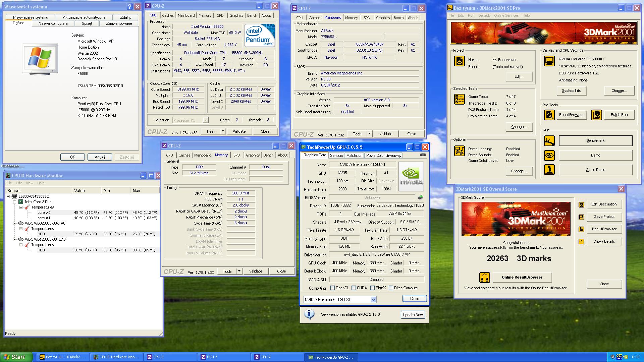
Task: Open the SPD tab in CPU-Z Memory window
Action: [x=237, y=155]
